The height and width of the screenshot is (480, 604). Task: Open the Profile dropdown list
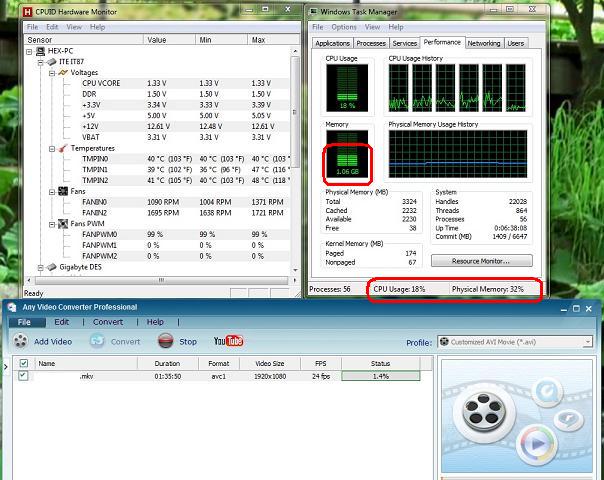tap(587, 342)
